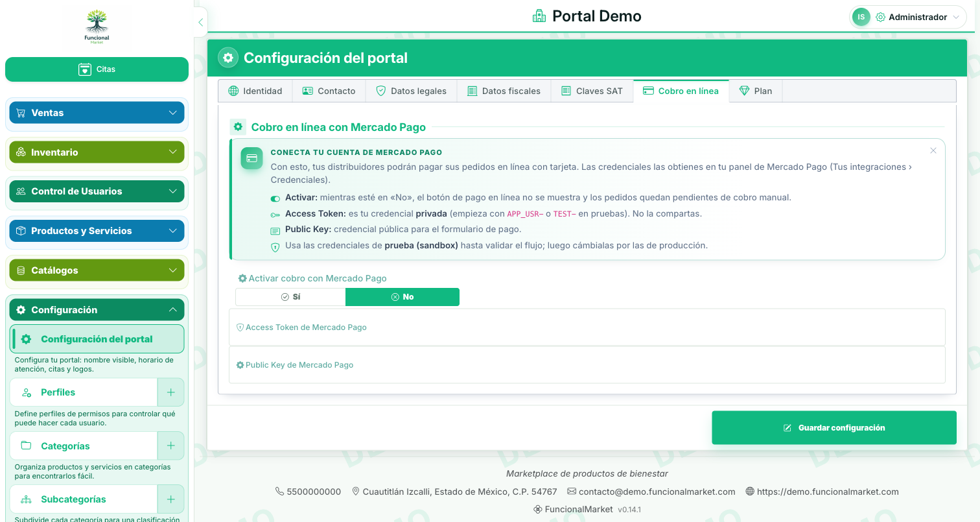Click the FuncionalMarket logo icon in the footer
980x522 pixels.
(537, 510)
